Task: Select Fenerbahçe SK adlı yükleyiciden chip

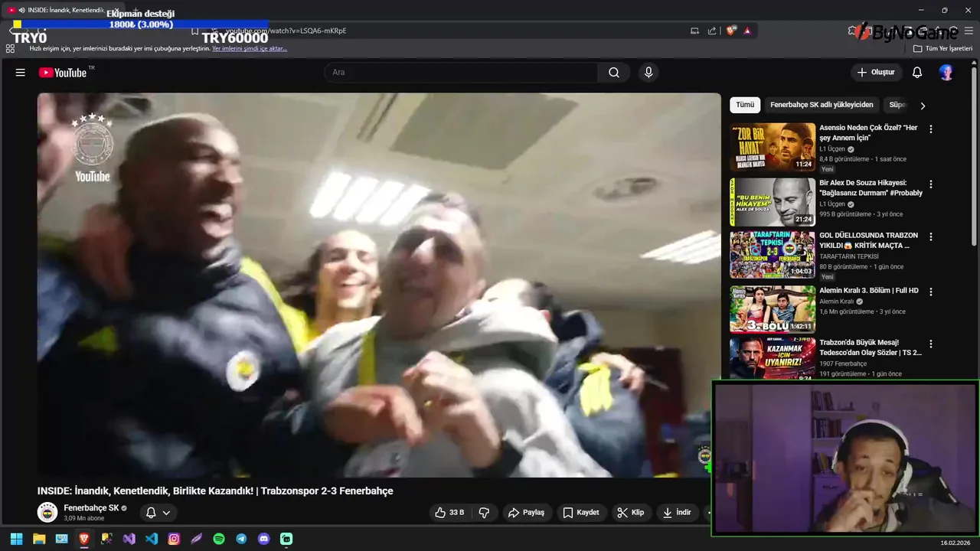Action: [822, 105]
